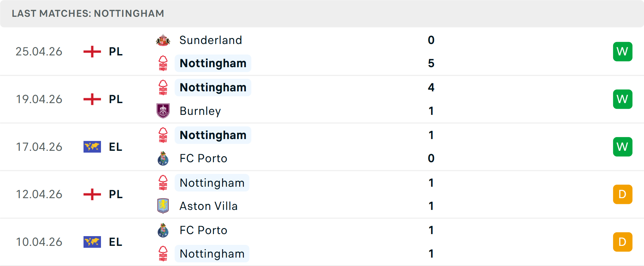
Task: Click the Sunderland club crest icon
Action: (163, 40)
